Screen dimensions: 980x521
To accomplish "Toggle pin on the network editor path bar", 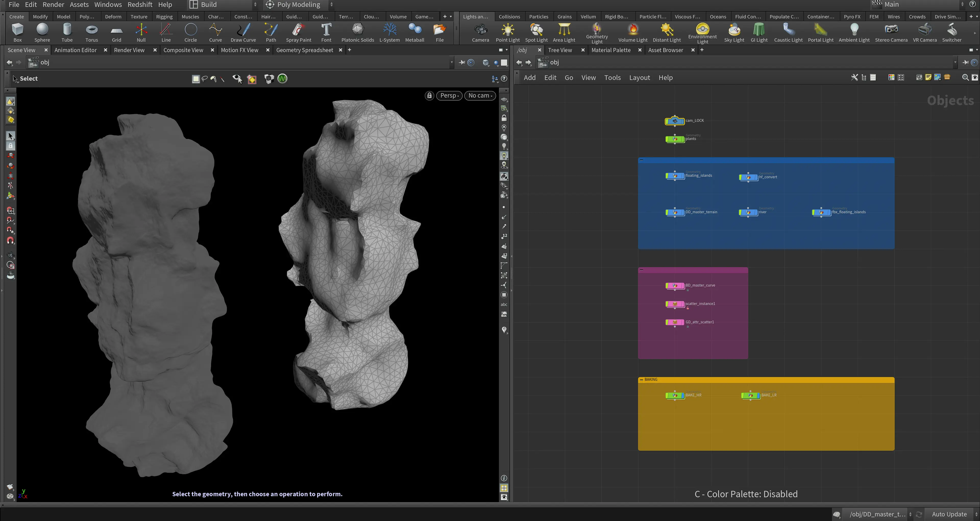I will (965, 63).
